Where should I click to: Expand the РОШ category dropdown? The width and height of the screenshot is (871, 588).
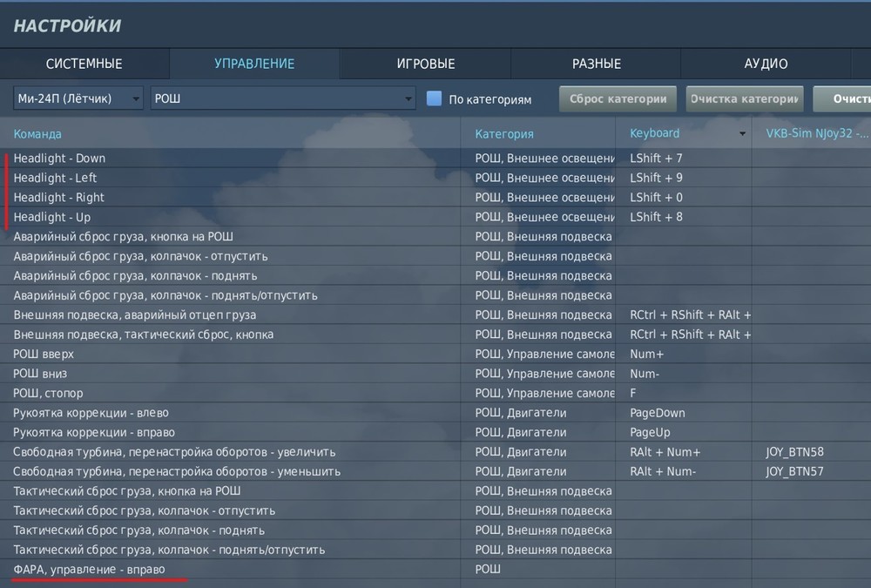(283, 98)
